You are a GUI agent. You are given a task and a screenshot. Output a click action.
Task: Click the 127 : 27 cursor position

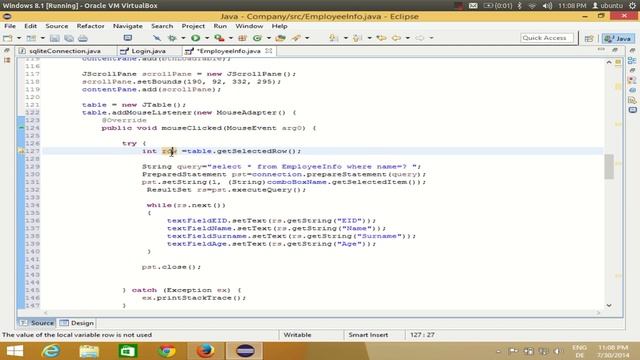click(x=422, y=335)
